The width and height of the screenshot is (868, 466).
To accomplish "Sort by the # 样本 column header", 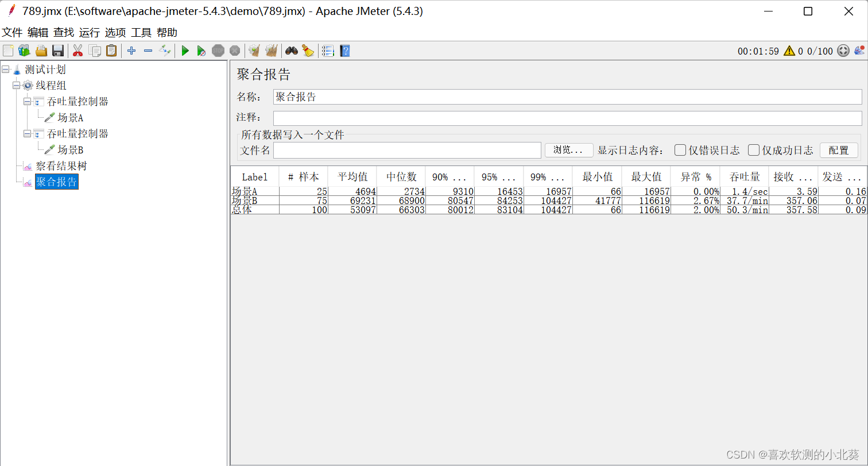I will 304,177.
